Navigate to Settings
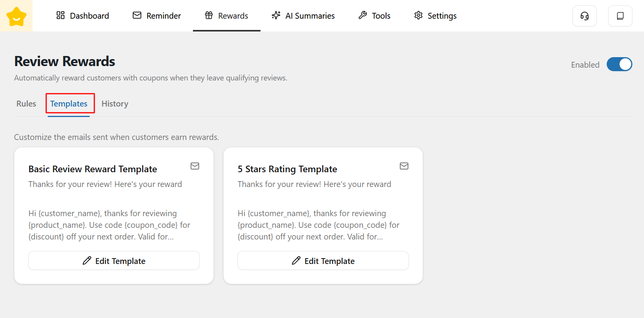The image size is (644, 318). tap(435, 16)
